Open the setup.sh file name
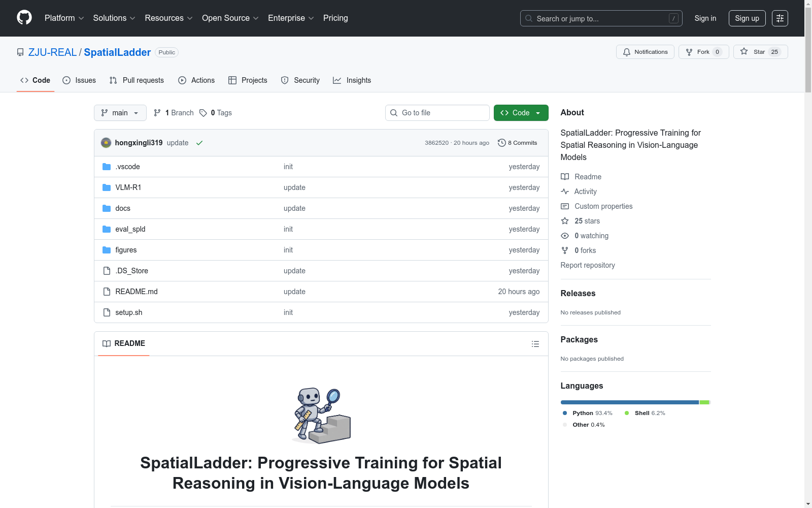This screenshot has height=508, width=812. (x=129, y=312)
